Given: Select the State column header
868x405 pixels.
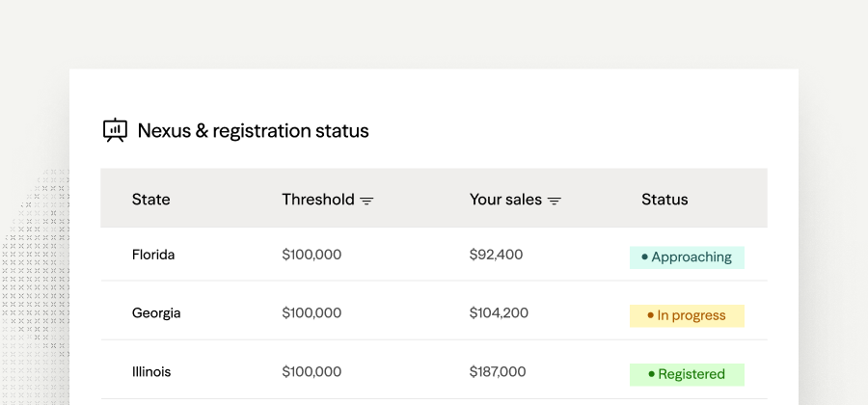Looking at the screenshot, I should click(150, 200).
